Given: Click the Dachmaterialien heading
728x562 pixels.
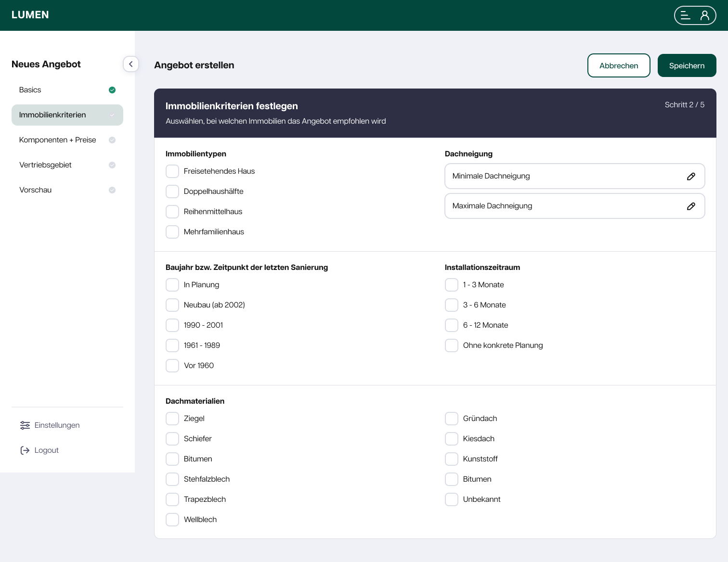Looking at the screenshot, I should tap(195, 401).
